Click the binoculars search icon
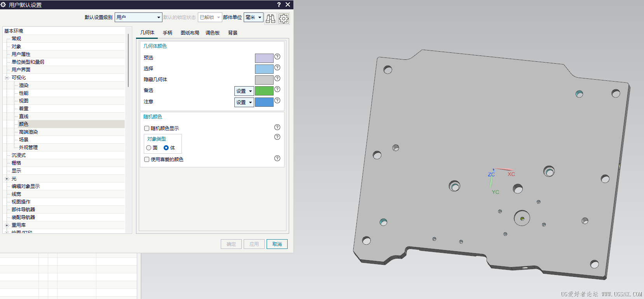The width and height of the screenshot is (644, 299). 271,18
